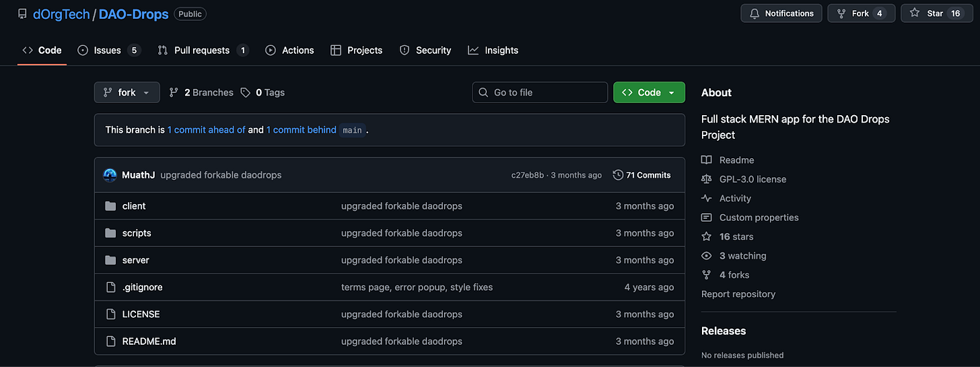Open the Releases section heading
This screenshot has width=980, height=367.
click(724, 331)
